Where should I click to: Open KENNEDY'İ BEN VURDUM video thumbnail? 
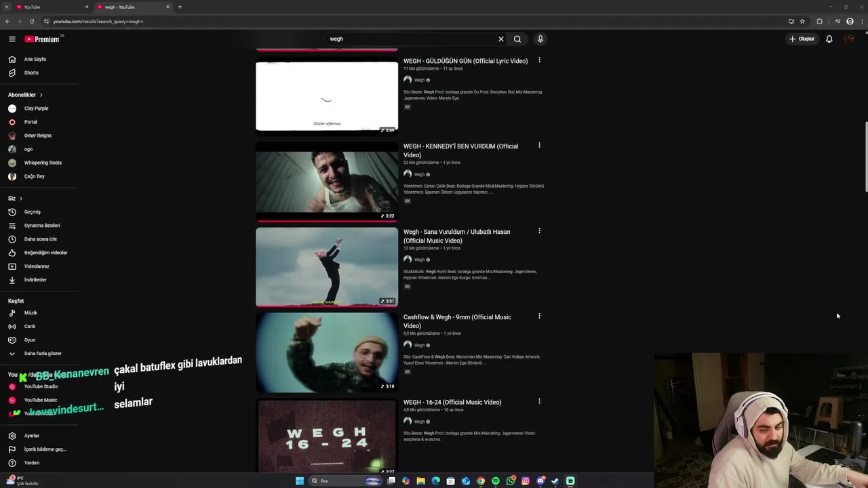coord(327,182)
